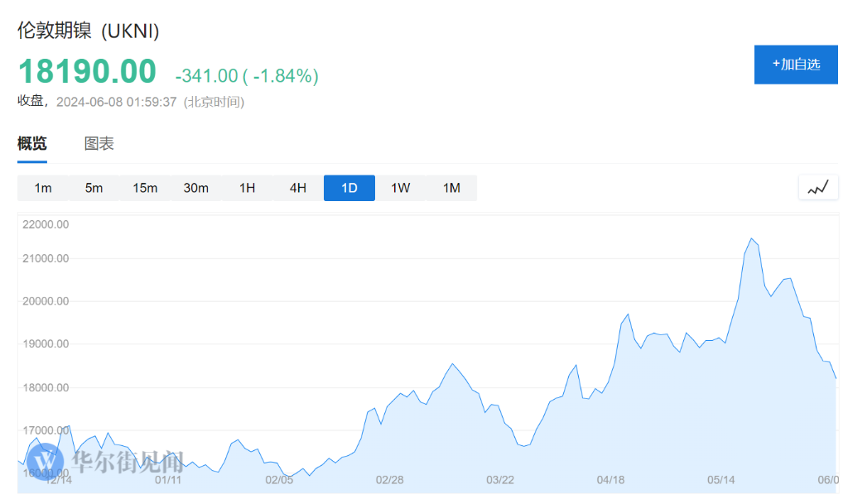
Task: Select the 1m timeframe
Action: click(43, 188)
